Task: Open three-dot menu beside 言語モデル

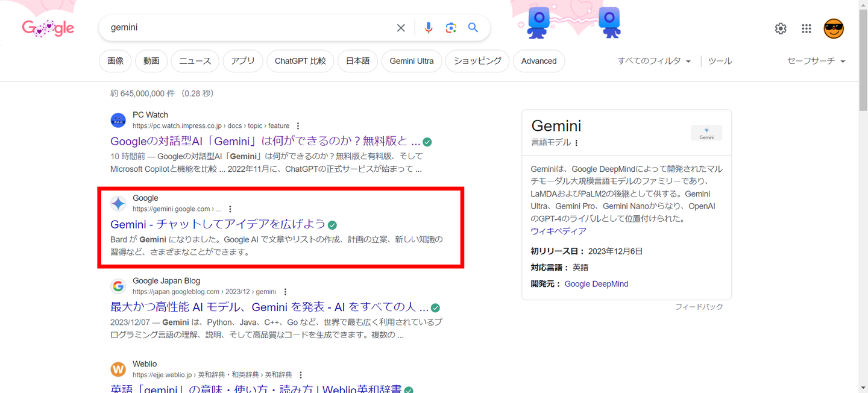Action: click(x=577, y=143)
